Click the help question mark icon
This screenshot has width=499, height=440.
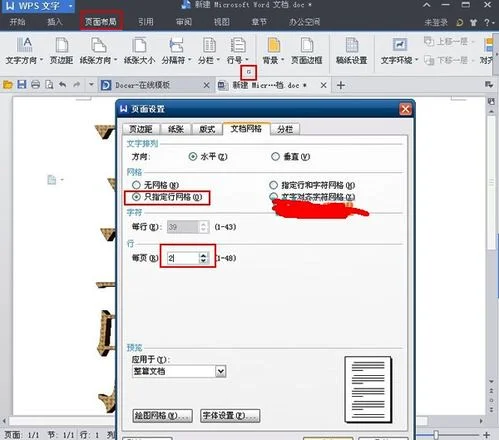pos(487,22)
